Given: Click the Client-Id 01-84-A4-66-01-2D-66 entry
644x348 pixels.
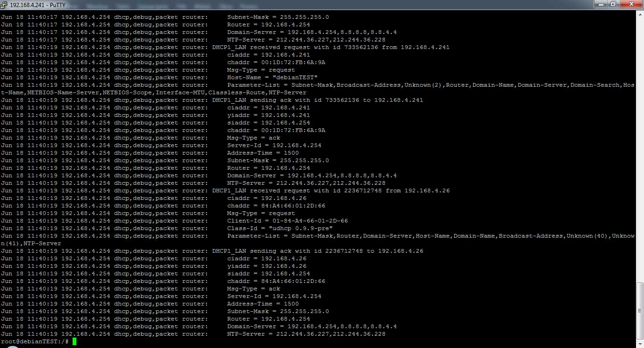Looking at the screenshot, I should tap(287, 221).
